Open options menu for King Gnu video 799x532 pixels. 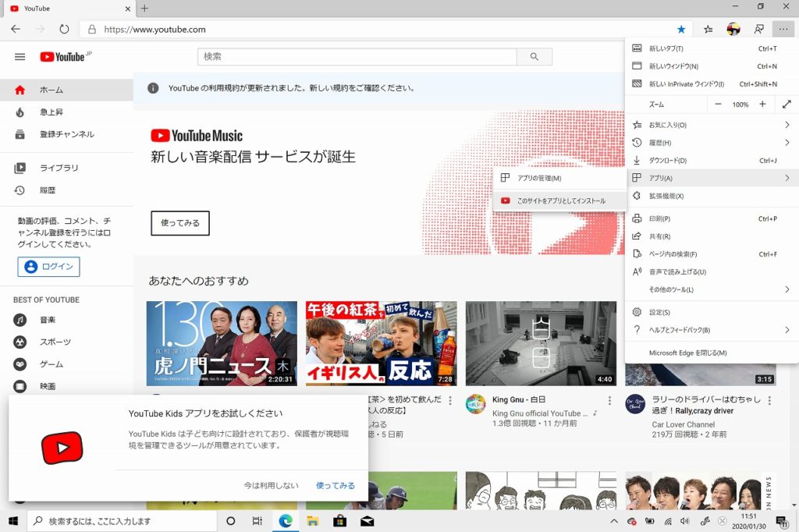tap(609, 400)
